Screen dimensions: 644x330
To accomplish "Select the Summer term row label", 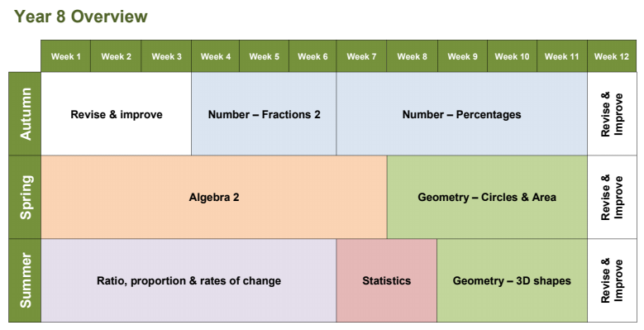I will tap(25, 280).
